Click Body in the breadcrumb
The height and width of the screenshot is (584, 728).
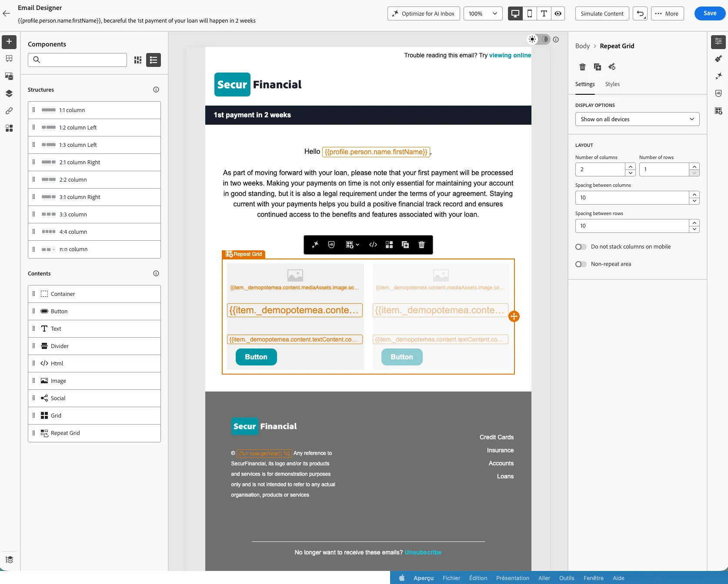point(582,46)
